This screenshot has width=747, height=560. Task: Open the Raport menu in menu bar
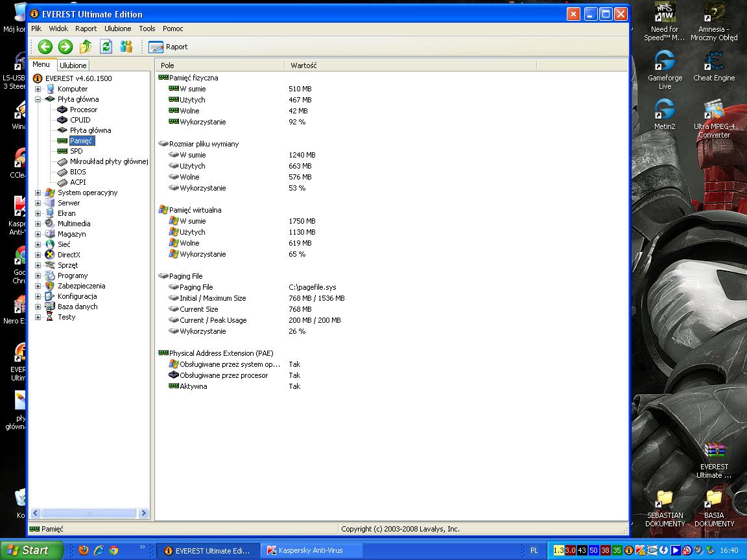click(x=86, y=29)
